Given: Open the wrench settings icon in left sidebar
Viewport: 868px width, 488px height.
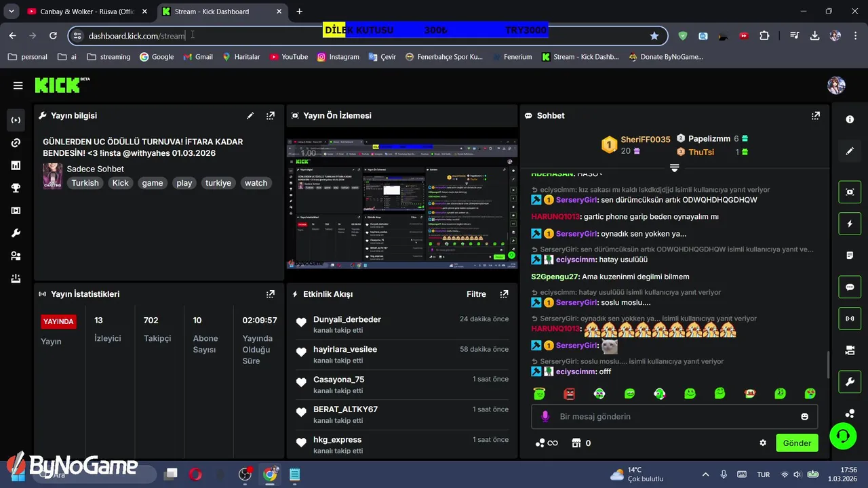Looking at the screenshot, I should (16, 233).
